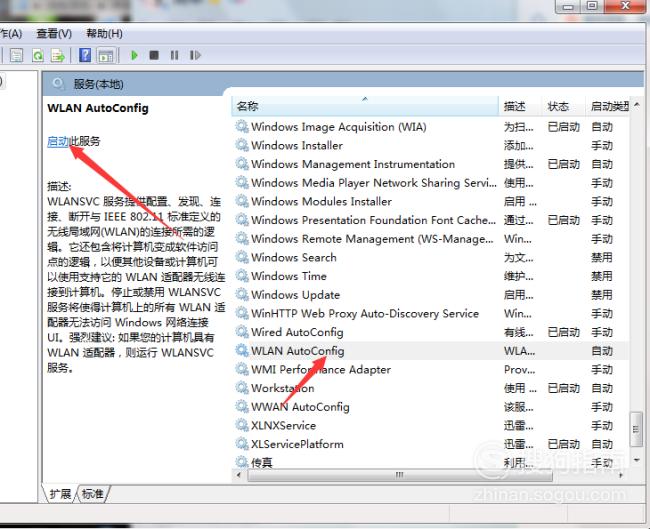Screen dimensions: 650x529
Task: Select Windows Modules Installer row
Action: 430,201
